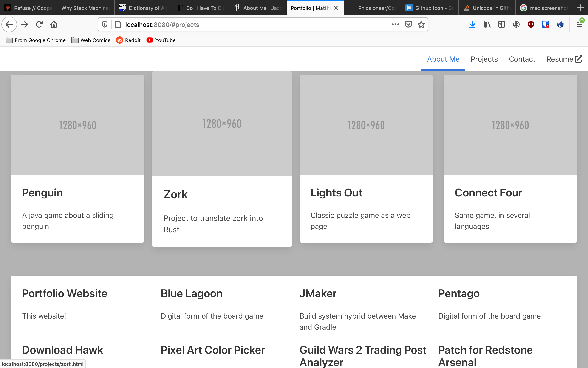This screenshot has width=588, height=368.
Task: Click the Zork project title
Action: tap(175, 195)
